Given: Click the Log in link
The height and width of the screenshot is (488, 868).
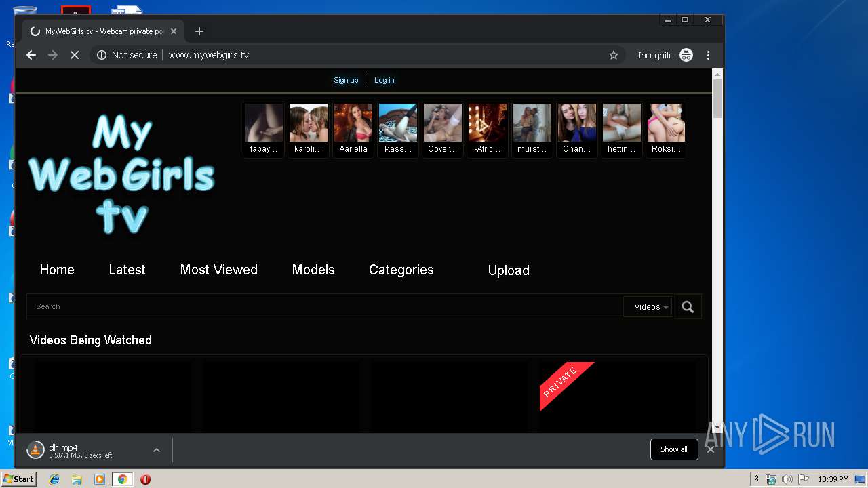Looking at the screenshot, I should (384, 80).
